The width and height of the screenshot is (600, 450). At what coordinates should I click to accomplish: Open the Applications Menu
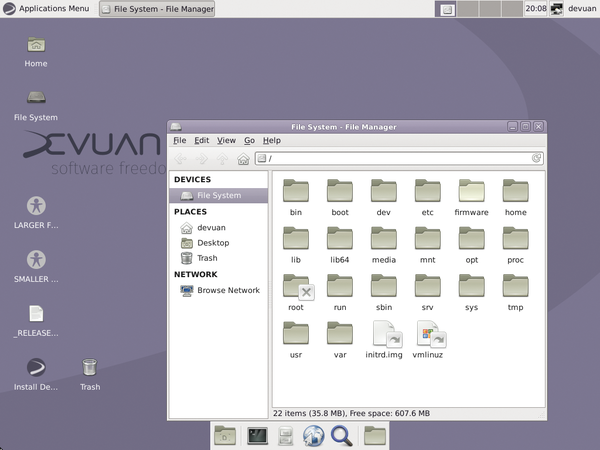(x=46, y=8)
